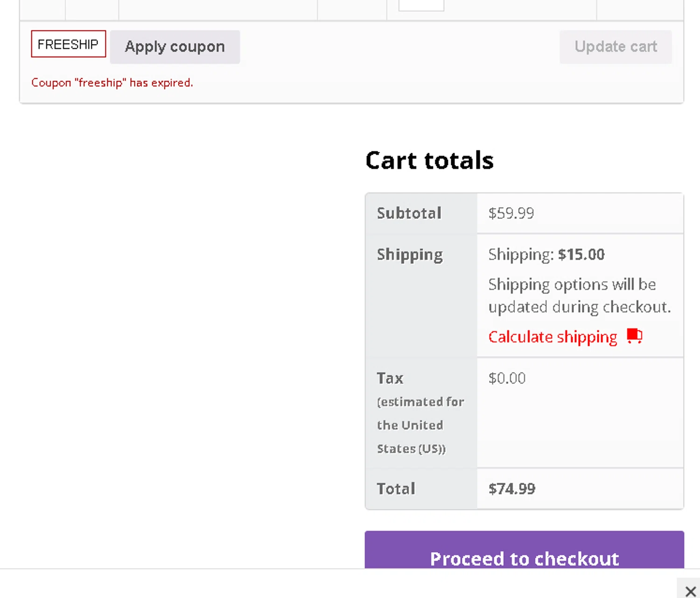Viewport: 700px width, 598px height.
Task: Click the Tax estimated for US label
Action: (x=420, y=413)
